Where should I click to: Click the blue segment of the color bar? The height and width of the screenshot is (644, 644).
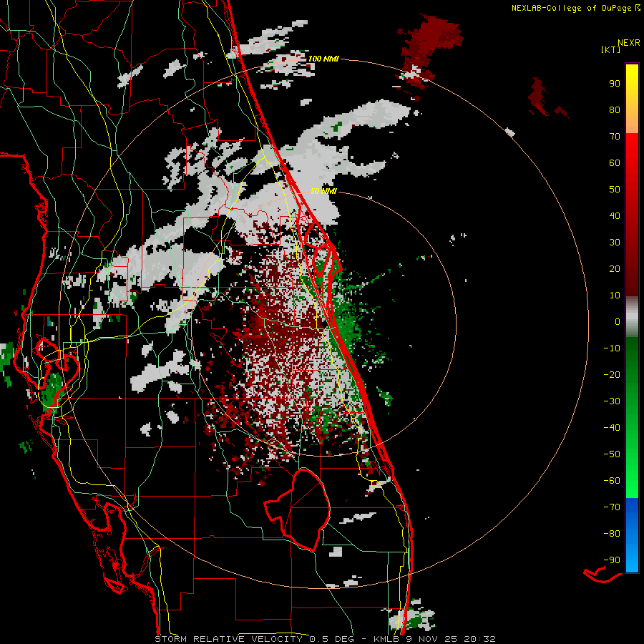coord(632,534)
